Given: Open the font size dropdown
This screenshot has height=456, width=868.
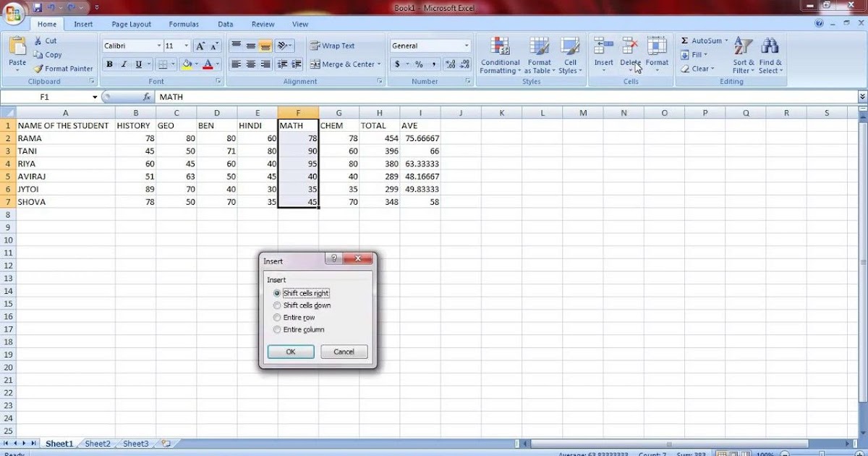Looking at the screenshot, I should (187, 46).
